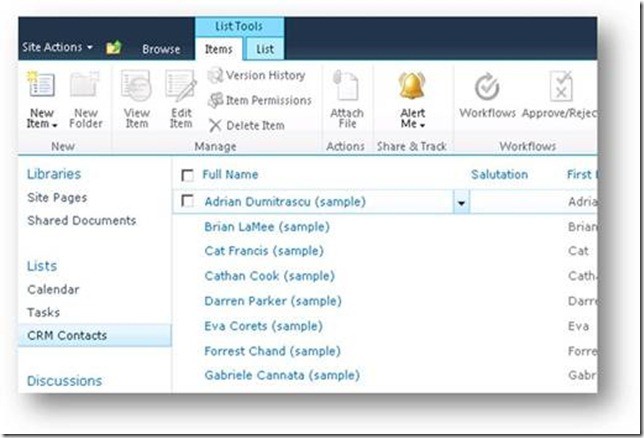Image resolution: width=644 pixels, height=438 pixels.
Task: Open the Site Actions dropdown menu
Action: [x=58, y=48]
